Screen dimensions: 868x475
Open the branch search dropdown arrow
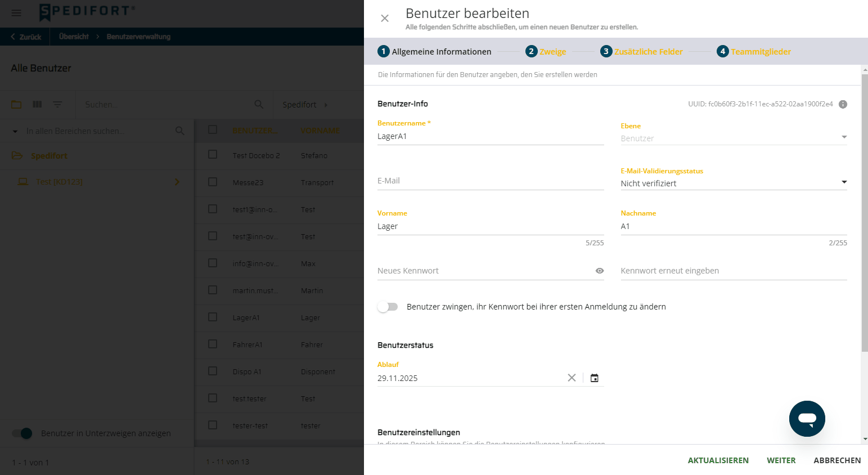15,131
